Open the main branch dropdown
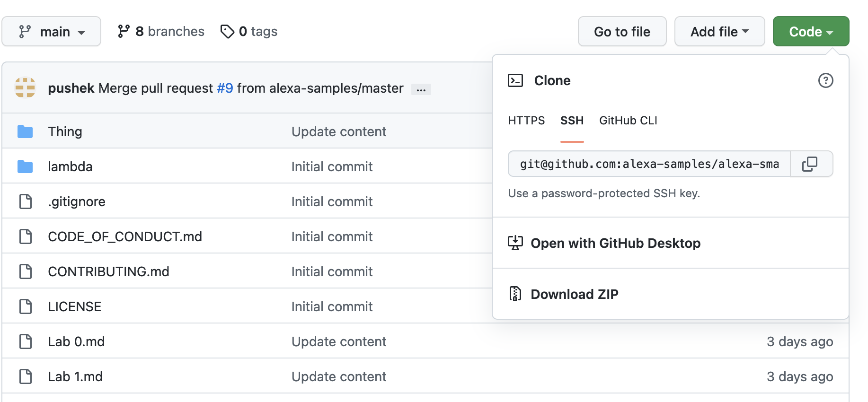Screen dimensions: 868x402 click(x=52, y=32)
